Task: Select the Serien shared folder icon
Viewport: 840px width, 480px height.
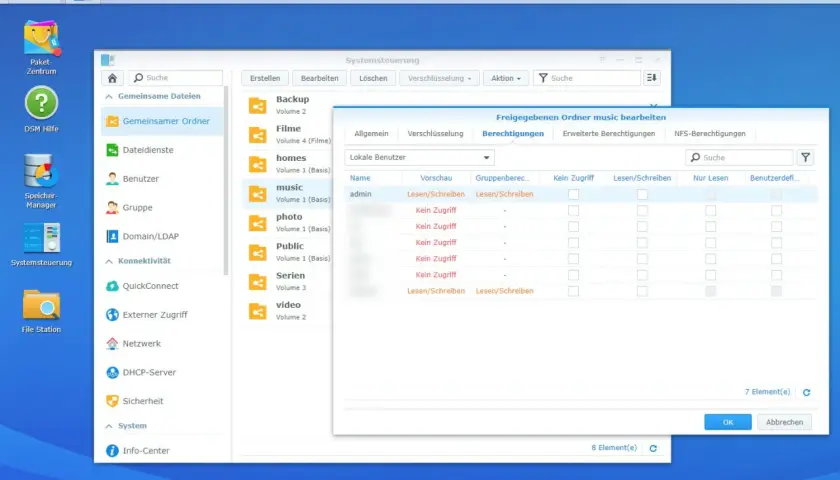Action: coord(258,282)
